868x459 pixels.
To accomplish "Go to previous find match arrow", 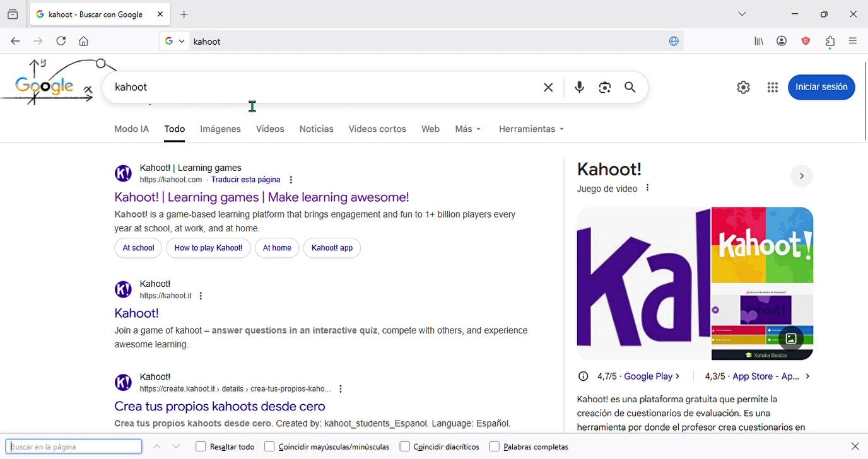I will point(157,446).
